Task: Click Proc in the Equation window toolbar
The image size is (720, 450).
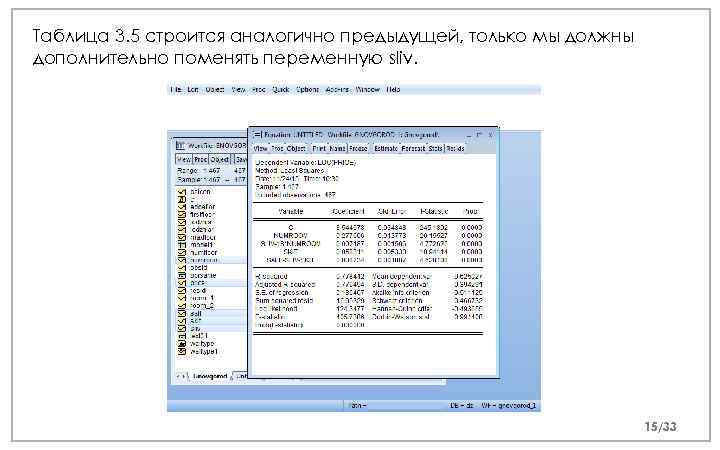Action: [x=277, y=148]
